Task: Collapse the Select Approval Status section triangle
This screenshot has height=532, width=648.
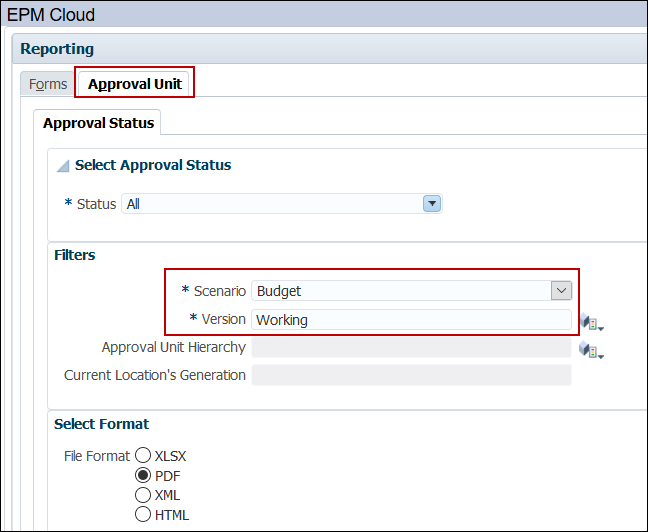Action: click(x=63, y=166)
